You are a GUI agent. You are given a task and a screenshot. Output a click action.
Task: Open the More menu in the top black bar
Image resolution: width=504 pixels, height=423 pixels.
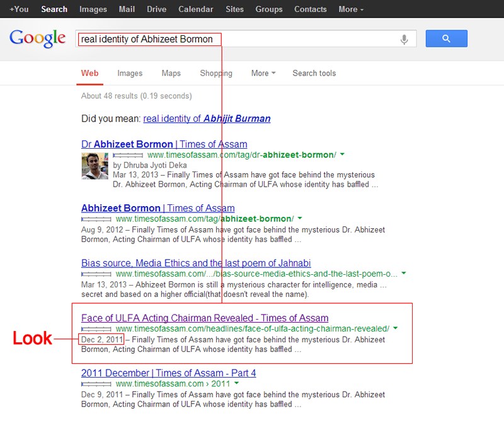348,9
